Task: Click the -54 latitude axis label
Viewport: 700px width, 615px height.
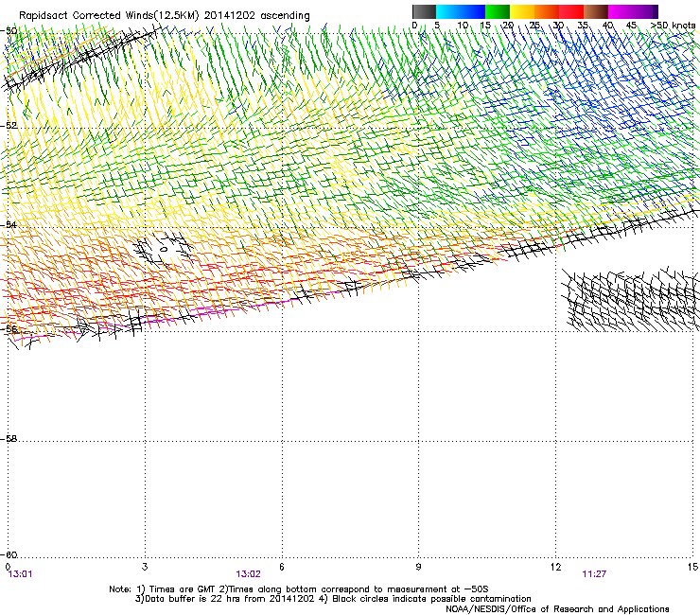Action: (x=9, y=224)
